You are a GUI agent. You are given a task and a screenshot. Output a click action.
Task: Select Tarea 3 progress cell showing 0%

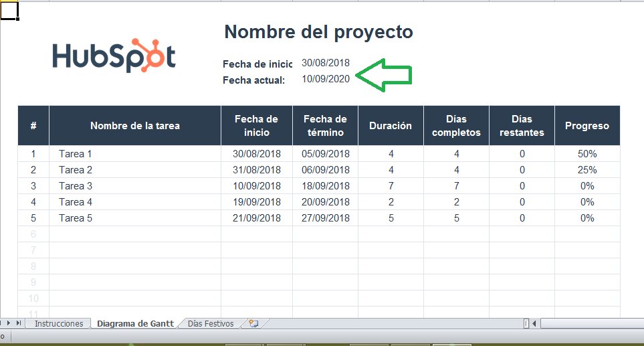point(587,186)
